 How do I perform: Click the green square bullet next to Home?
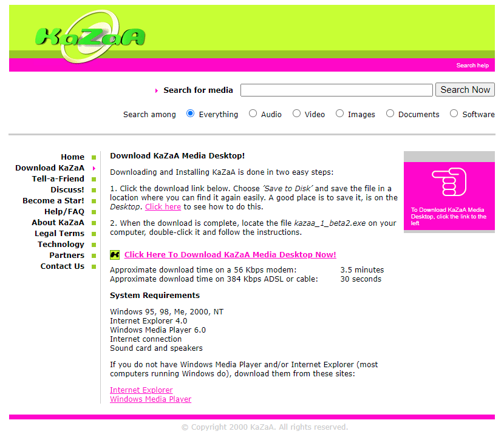click(x=94, y=157)
